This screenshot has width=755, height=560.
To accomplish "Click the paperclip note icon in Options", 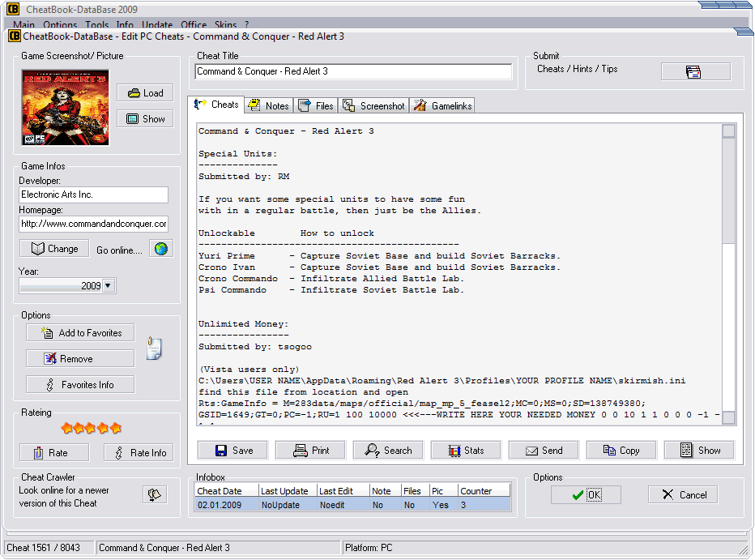I will (x=154, y=348).
